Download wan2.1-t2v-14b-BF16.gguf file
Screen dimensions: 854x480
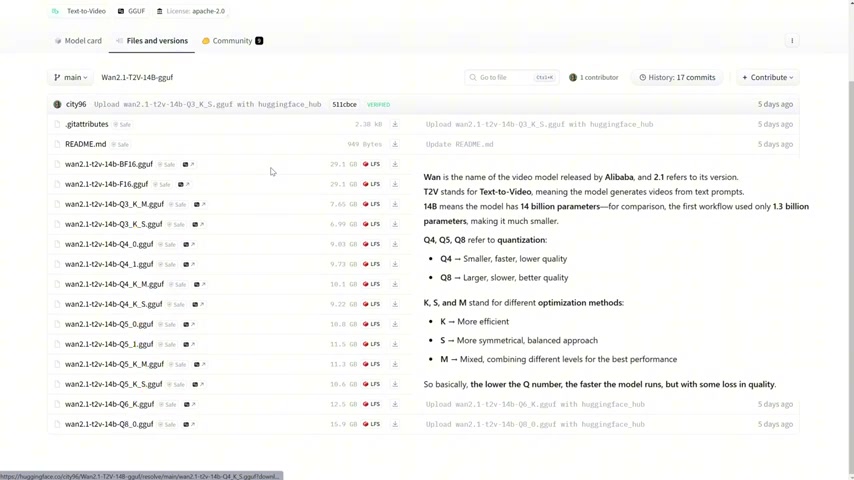coord(395,164)
